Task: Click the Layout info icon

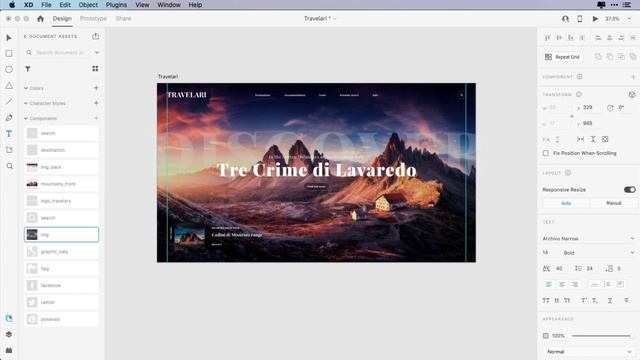Action: [x=568, y=173]
